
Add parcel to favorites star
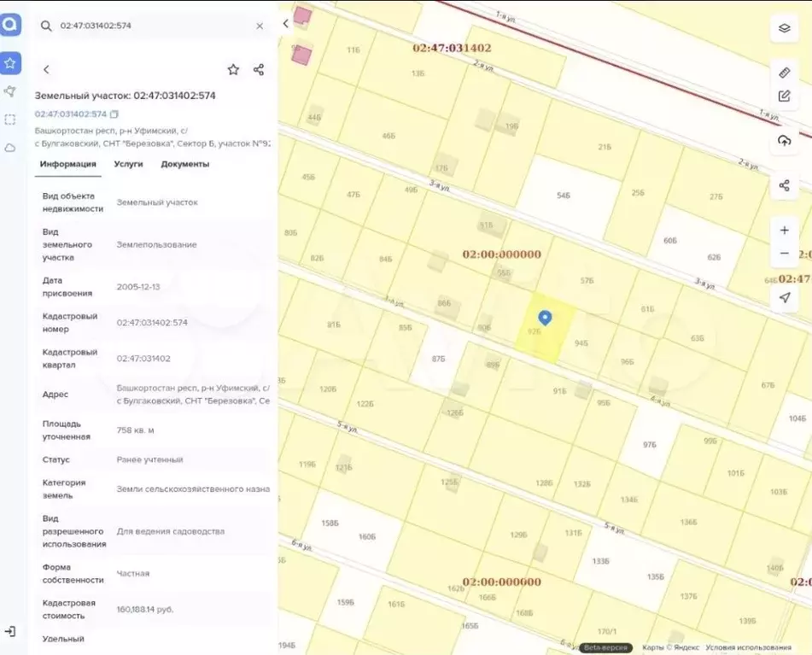click(234, 69)
